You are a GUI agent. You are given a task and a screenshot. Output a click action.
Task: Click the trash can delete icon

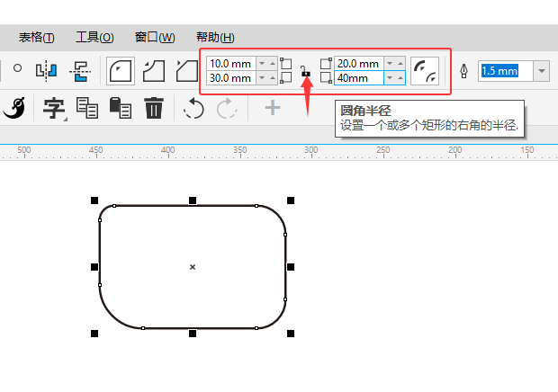point(154,108)
